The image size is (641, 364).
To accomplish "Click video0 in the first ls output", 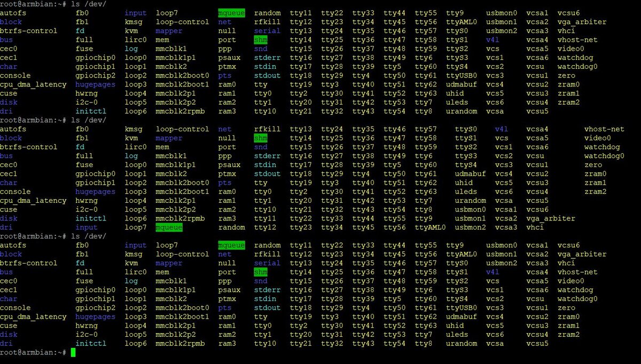I will 570,49.
